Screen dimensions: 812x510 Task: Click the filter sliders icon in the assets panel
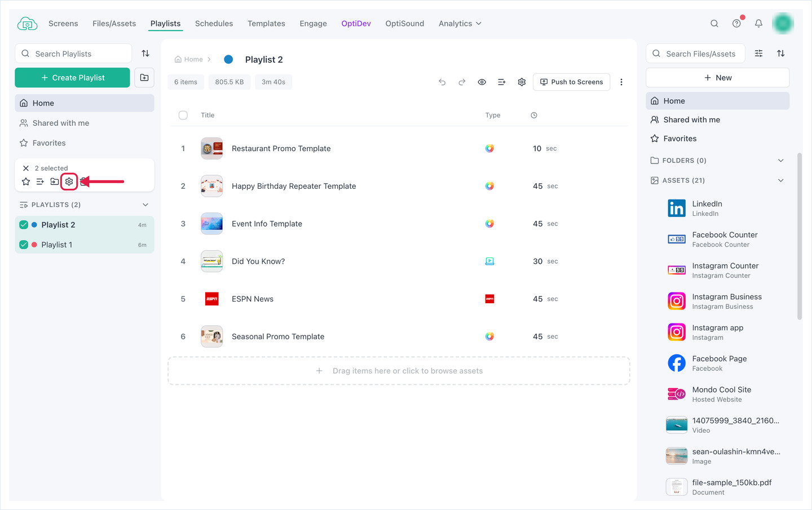[759, 54]
